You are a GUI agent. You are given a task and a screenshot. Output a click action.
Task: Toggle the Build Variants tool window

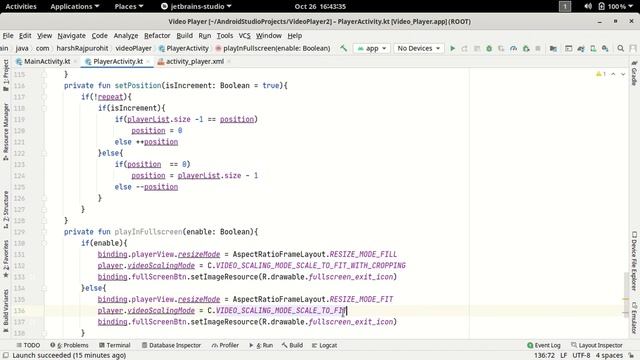[x=6, y=310]
